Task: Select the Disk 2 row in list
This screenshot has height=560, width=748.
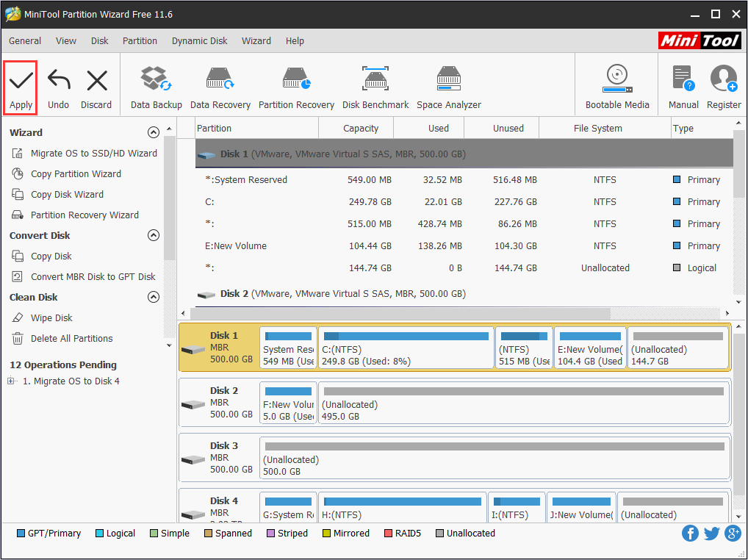Action: point(464,293)
